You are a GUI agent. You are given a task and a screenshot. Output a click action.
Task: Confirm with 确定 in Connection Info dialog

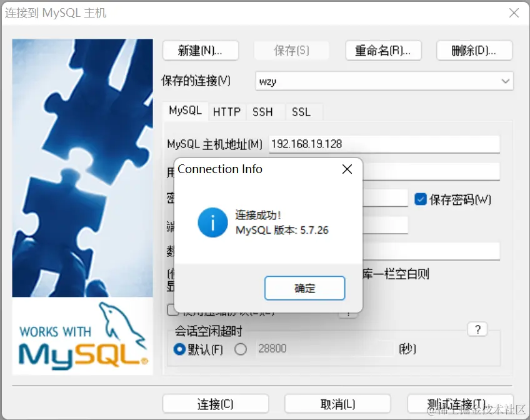tap(304, 288)
